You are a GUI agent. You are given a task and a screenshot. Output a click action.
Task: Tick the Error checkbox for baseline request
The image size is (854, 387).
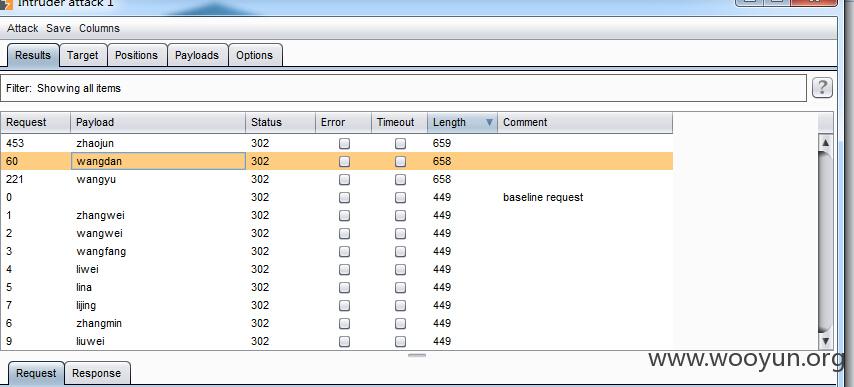(344, 198)
